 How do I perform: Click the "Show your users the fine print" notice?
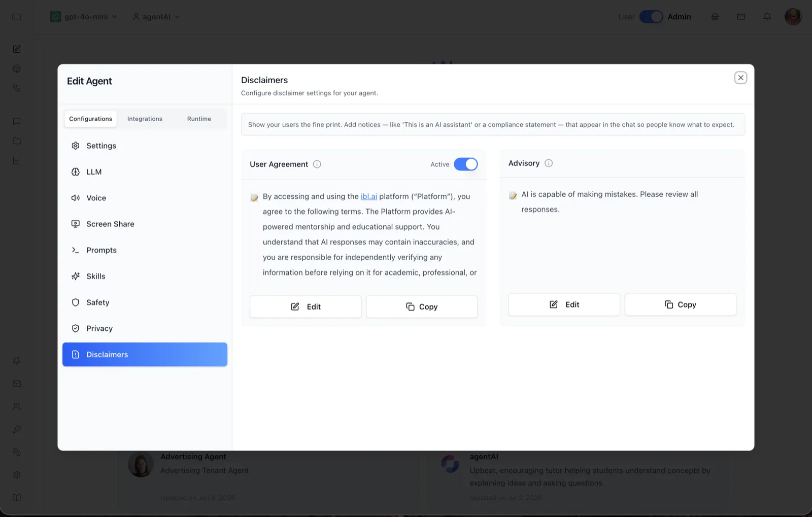tap(493, 125)
